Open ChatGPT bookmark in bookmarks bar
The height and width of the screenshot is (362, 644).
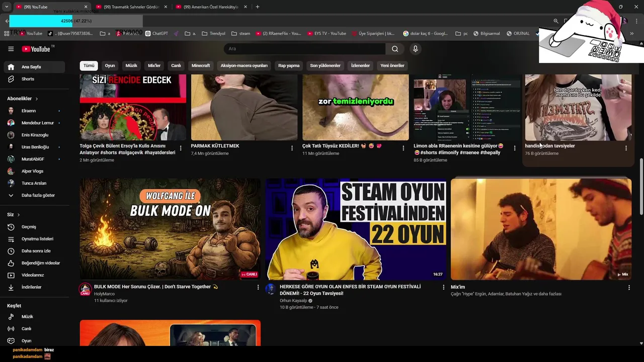156,34
